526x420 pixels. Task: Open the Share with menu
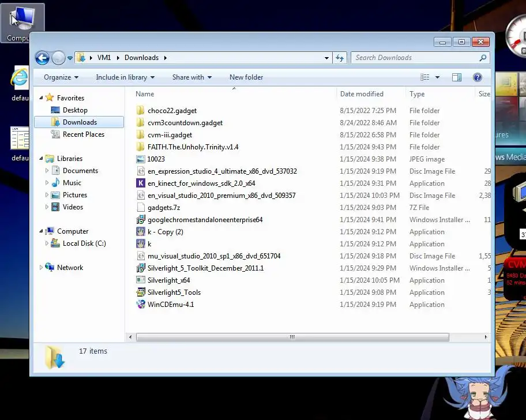click(192, 77)
